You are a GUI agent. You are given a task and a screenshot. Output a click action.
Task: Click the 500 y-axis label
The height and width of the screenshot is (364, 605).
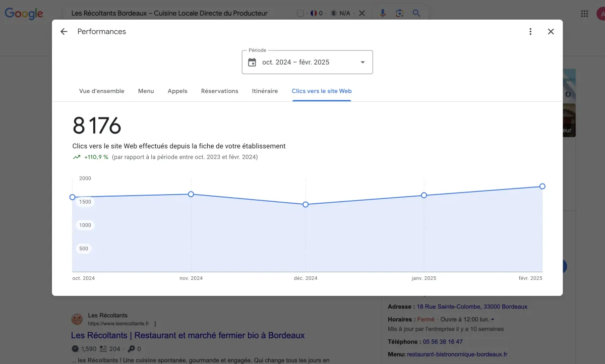click(84, 249)
